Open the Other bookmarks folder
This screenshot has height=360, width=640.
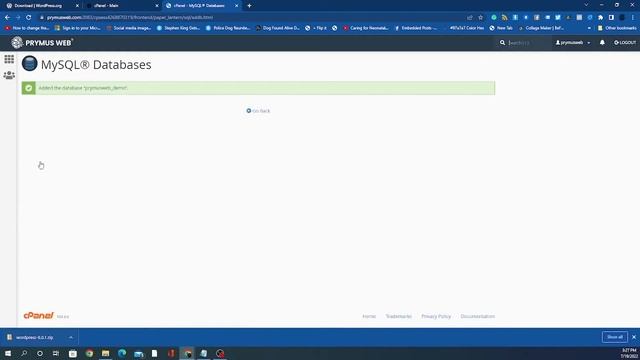tap(617, 28)
